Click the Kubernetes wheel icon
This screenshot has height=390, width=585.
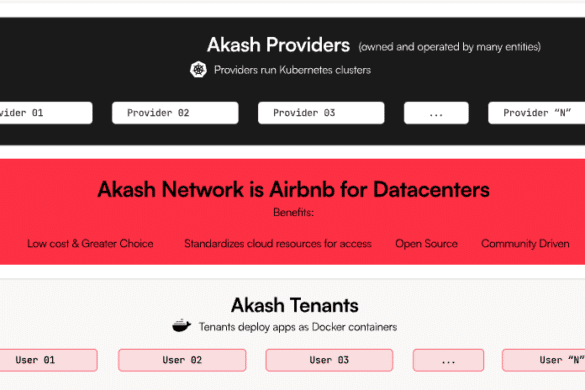[198, 69]
